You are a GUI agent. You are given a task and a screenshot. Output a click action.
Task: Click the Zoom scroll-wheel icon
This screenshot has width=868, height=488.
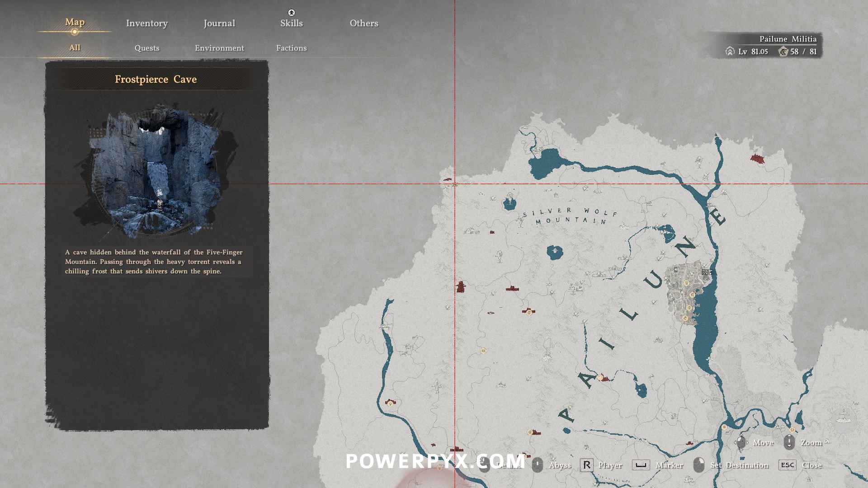tap(789, 442)
